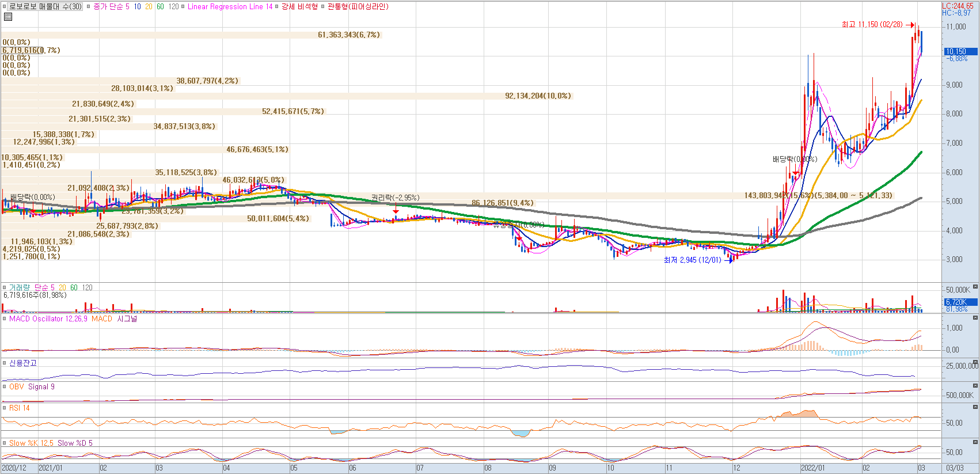Viewport: 980px width, 474px height.
Task: Click the 권리락(-2.95%) ex-rights marker
Action: (395, 198)
